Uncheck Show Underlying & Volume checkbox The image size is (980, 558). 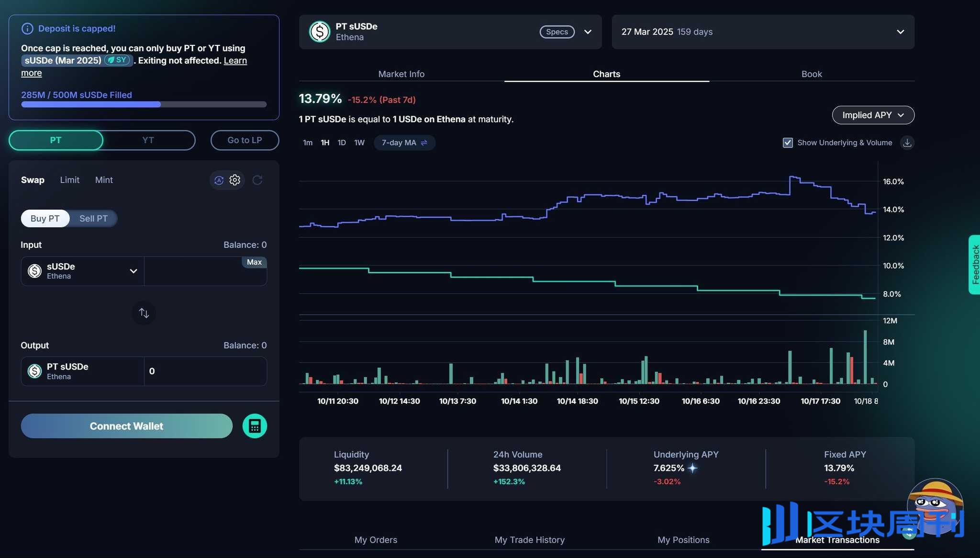(788, 143)
